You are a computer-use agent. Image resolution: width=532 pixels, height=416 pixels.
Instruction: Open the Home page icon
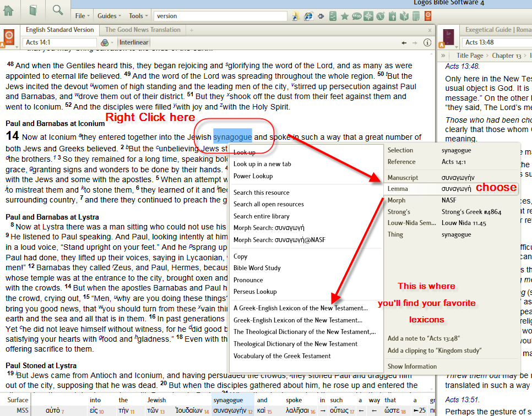click(8, 10)
